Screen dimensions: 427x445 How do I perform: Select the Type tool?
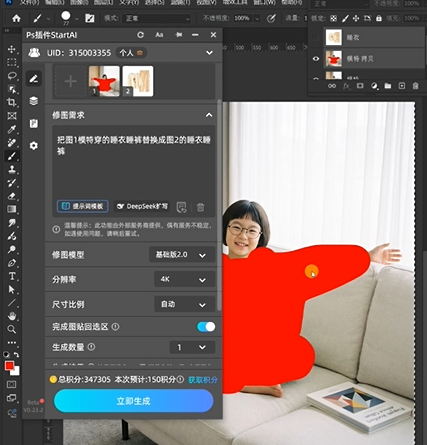[x=12, y=276]
